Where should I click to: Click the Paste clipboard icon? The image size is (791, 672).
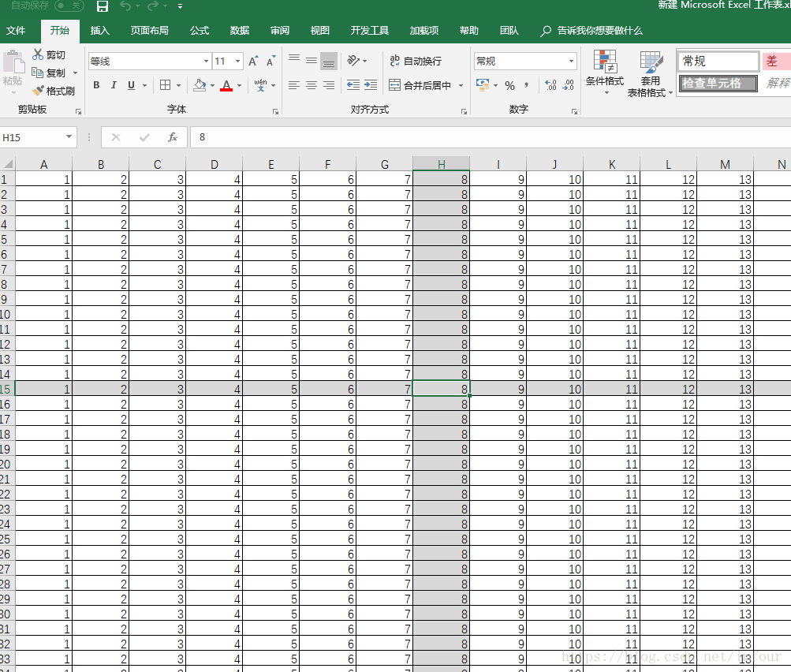[13, 62]
